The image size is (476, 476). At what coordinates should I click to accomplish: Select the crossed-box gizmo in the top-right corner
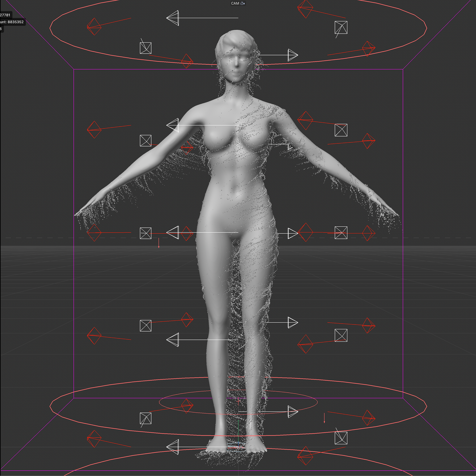pyautogui.click(x=341, y=27)
